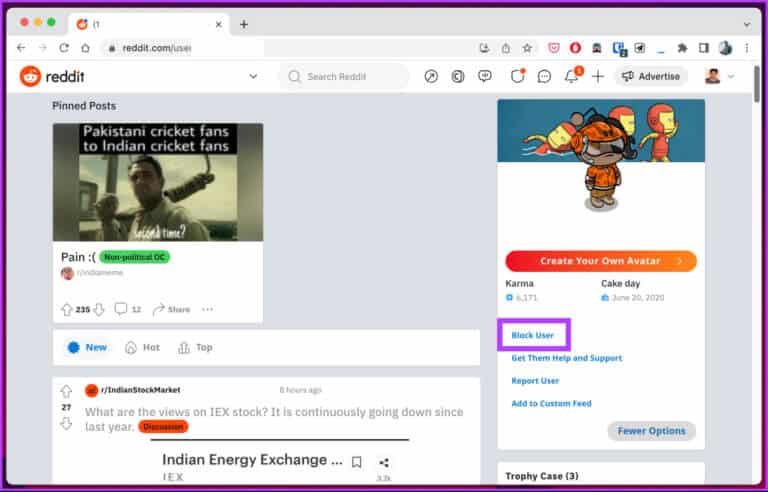768x492 pixels.
Task: Share the Pain :( pinned post
Action: [x=171, y=309]
